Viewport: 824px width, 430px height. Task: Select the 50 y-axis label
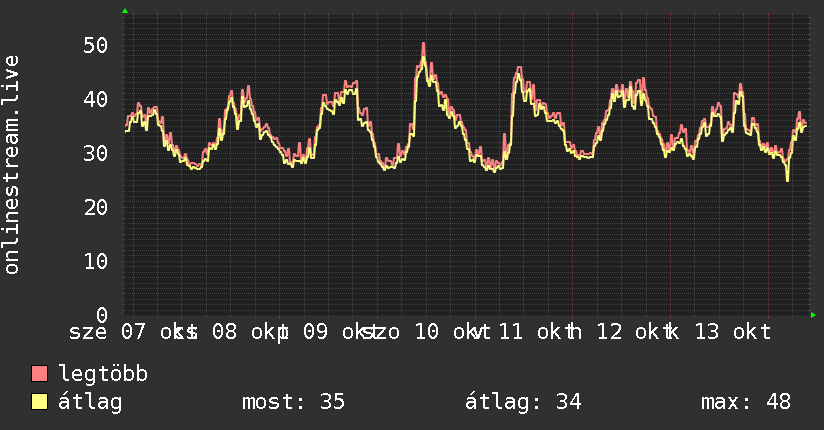(x=96, y=46)
